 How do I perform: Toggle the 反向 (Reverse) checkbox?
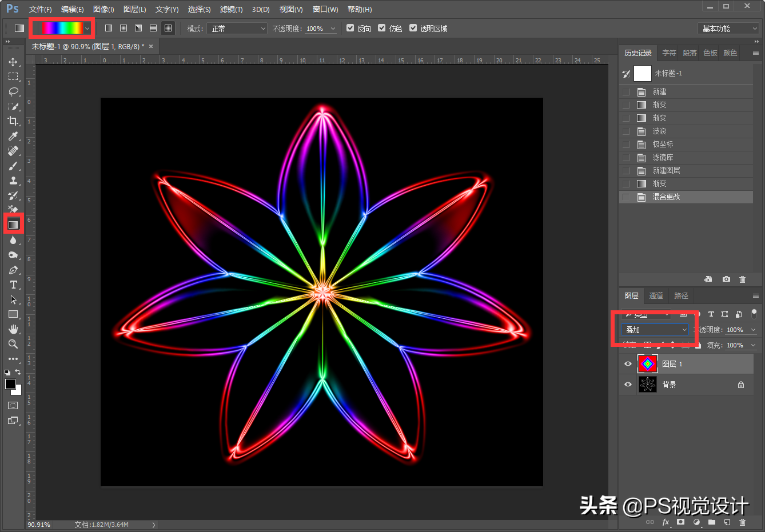point(350,27)
